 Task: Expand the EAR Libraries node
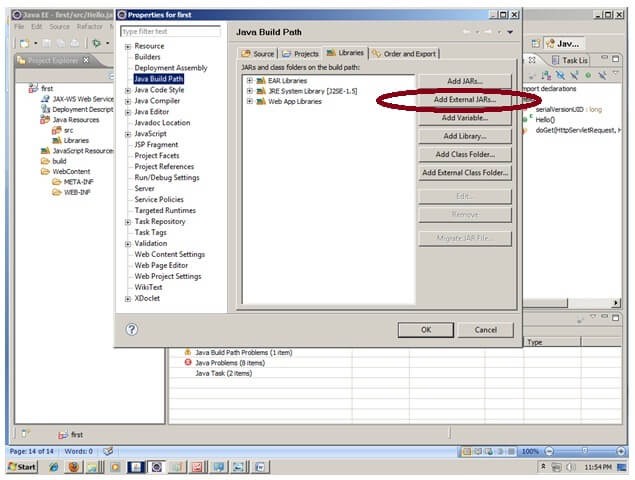click(x=249, y=80)
